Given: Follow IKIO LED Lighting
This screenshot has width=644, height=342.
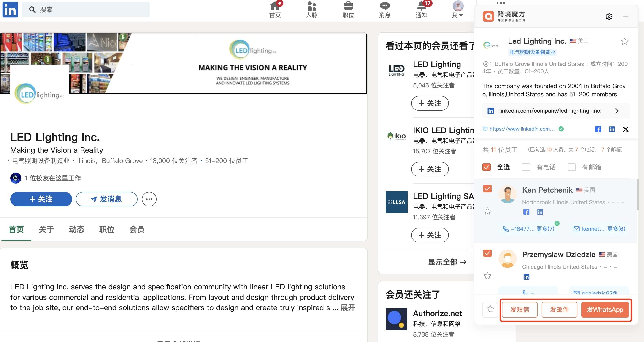Looking at the screenshot, I should click(x=430, y=169).
